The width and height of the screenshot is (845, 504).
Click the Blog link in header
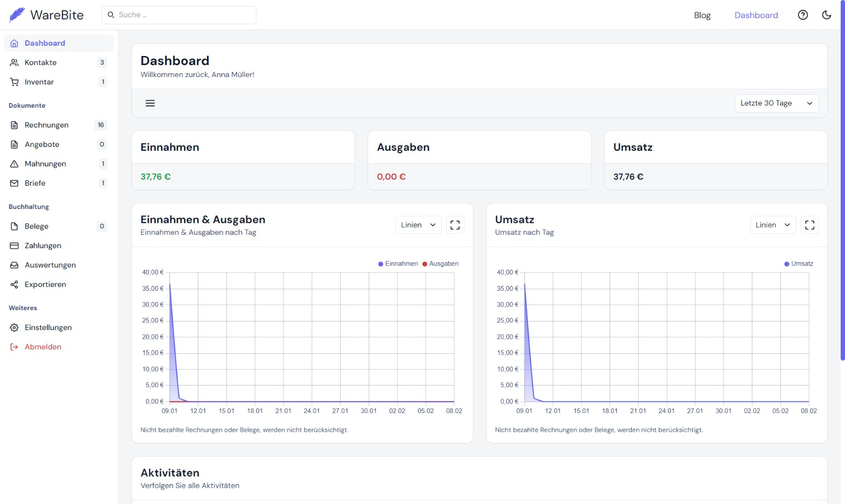(702, 15)
